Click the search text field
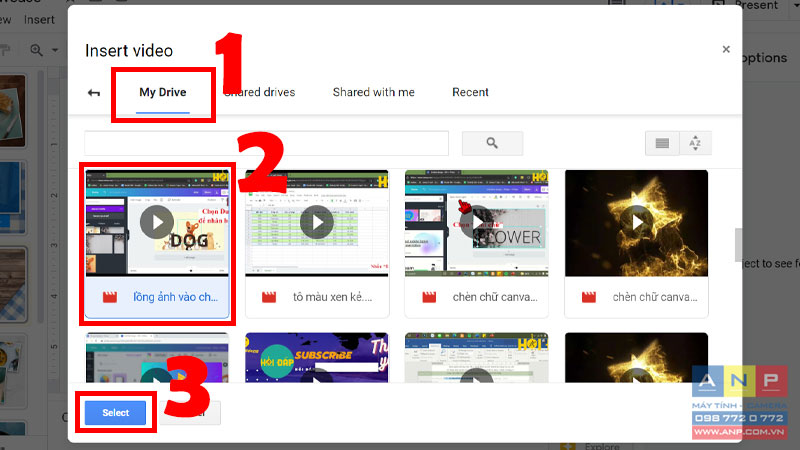 point(266,143)
